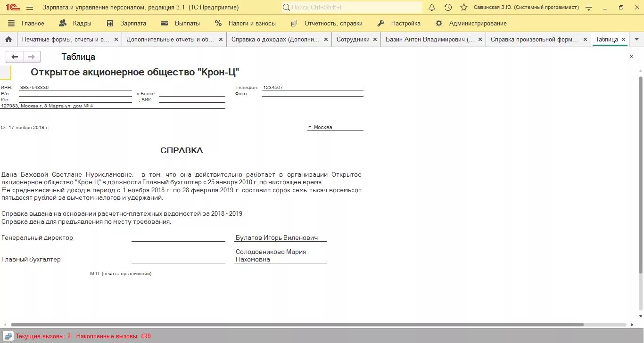The image size is (644, 343).
Task: Select the phone value 1234567
Action: click(x=273, y=88)
